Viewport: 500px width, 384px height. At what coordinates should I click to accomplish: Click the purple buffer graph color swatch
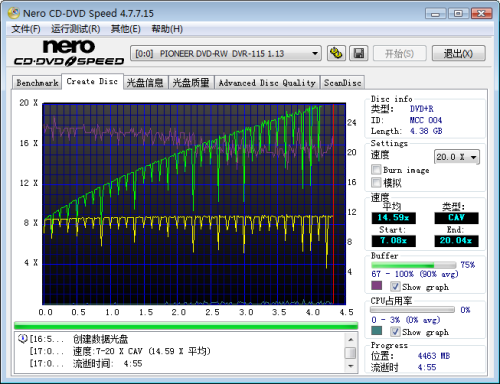point(377,286)
